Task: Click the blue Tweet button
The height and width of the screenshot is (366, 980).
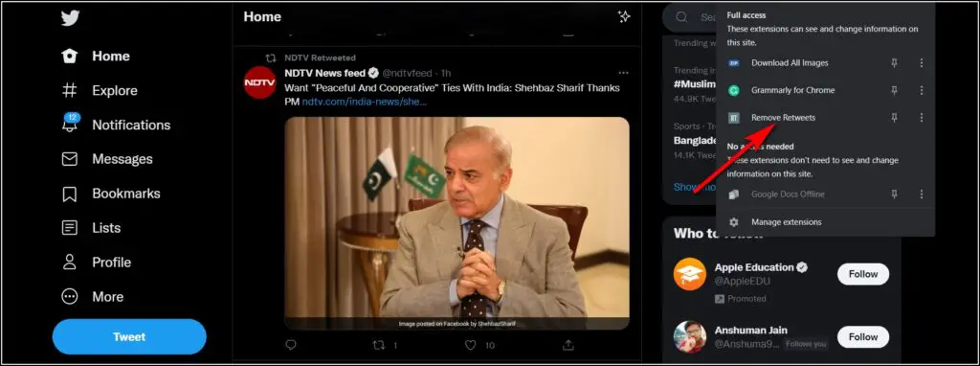Action: [x=129, y=336]
